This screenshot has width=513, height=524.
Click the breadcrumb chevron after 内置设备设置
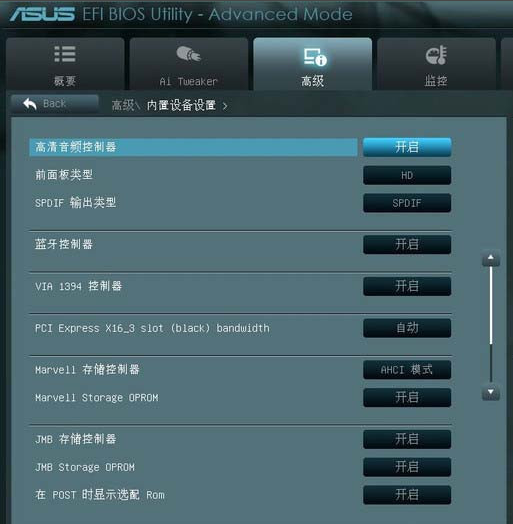(x=225, y=106)
